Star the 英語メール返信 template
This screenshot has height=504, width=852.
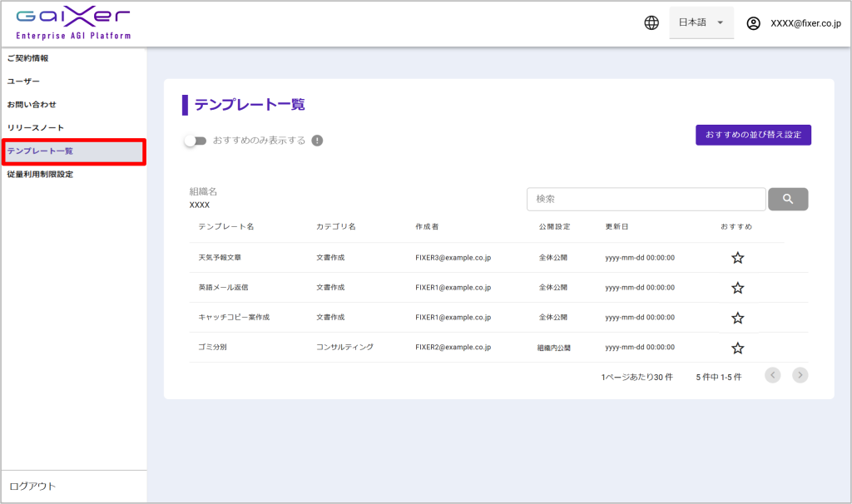737,288
